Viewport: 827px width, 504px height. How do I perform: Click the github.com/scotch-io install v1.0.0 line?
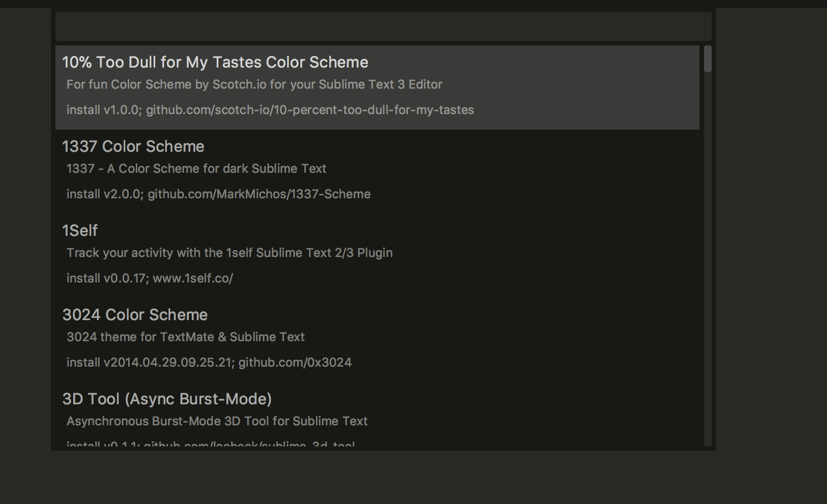tap(270, 110)
